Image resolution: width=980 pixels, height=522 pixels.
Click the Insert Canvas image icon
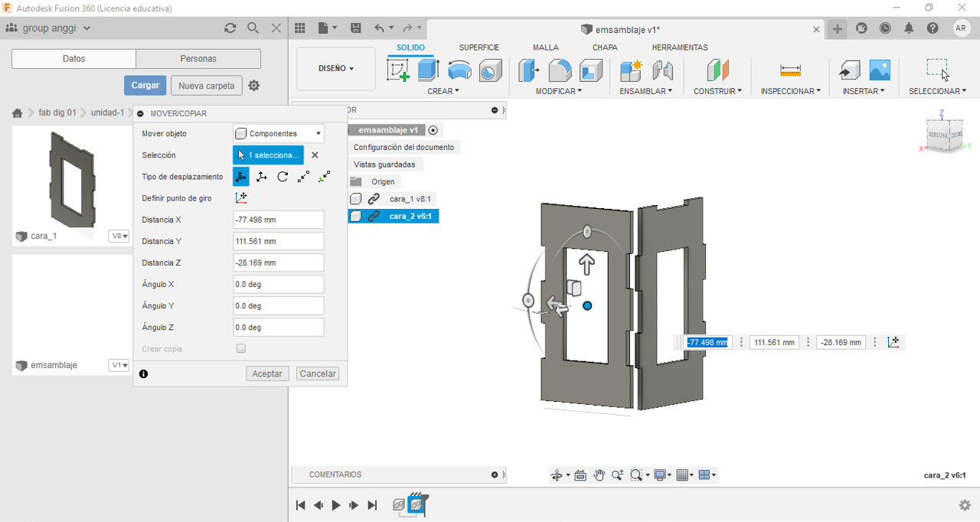[x=880, y=70]
